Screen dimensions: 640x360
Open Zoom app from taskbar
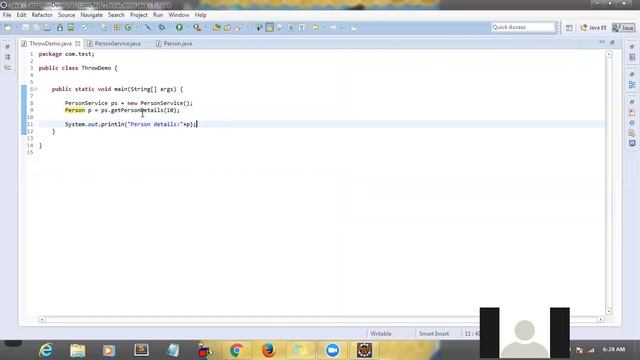(332, 350)
